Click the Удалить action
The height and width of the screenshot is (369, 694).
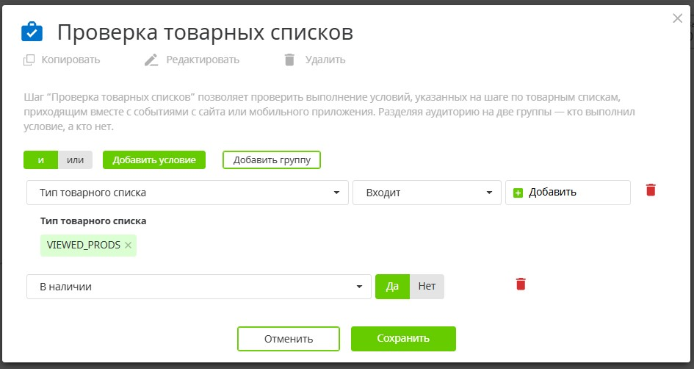[x=315, y=60]
